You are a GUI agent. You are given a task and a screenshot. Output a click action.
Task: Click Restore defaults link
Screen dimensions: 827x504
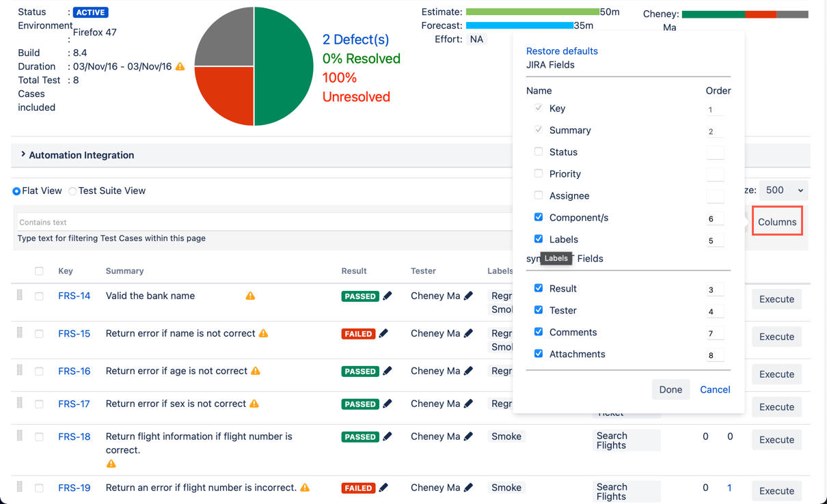562,51
